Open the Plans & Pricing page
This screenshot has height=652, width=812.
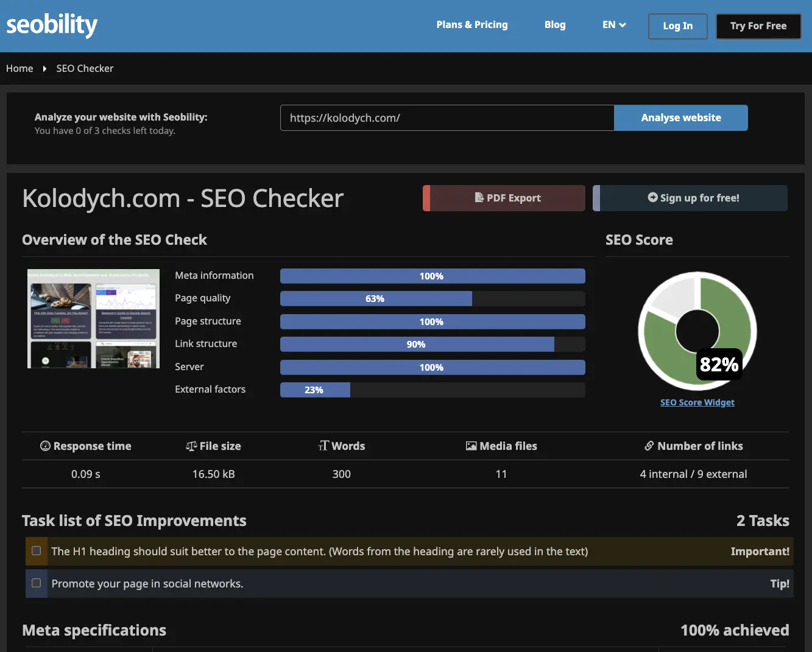pyautogui.click(x=472, y=25)
